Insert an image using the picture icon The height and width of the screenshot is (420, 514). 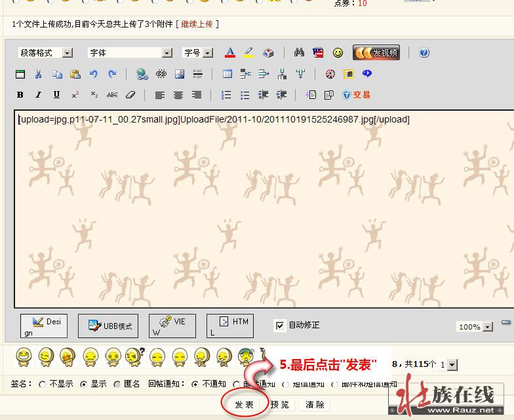point(179,74)
